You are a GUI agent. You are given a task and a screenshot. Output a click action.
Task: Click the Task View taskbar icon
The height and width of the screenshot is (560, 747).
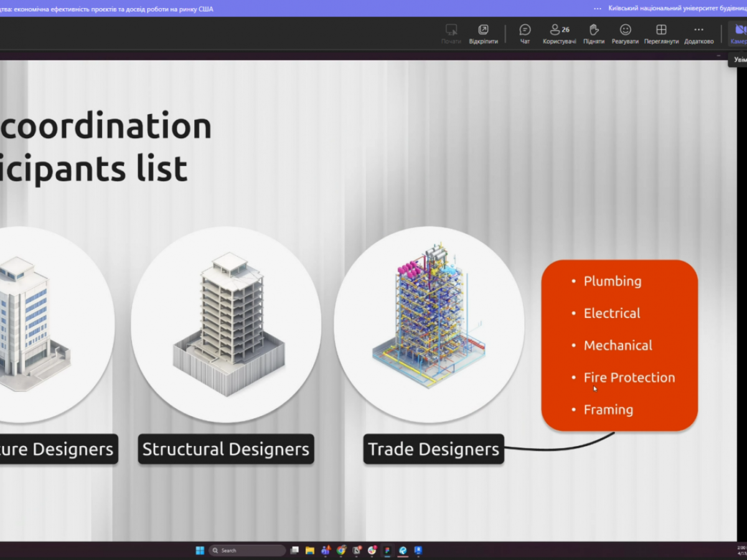click(294, 551)
